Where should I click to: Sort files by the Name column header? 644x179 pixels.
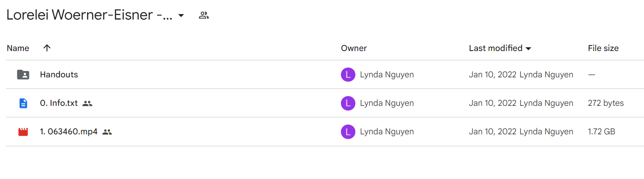[x=18, y=48]
